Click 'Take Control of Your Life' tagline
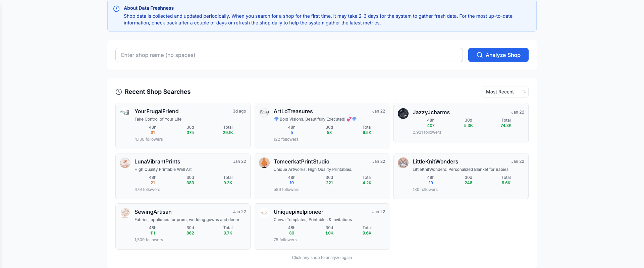The image size is (644, 268). (x=158, y=119)
